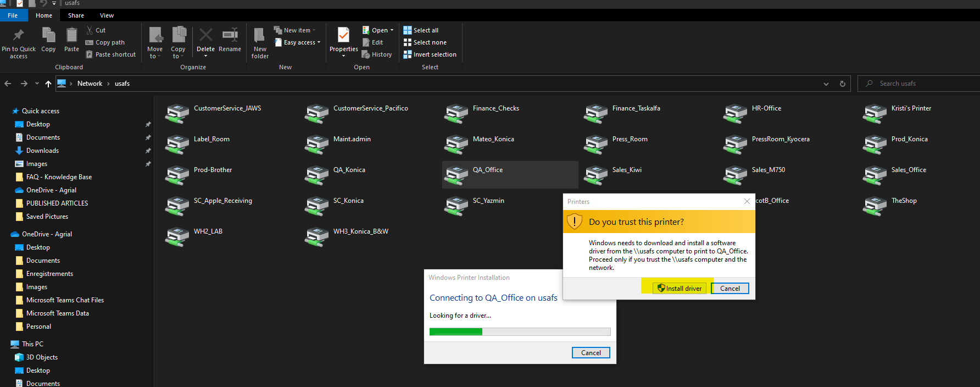980x387 pixels.
Task: Switch to the Share ribbon tab
Action: (76, 15)
